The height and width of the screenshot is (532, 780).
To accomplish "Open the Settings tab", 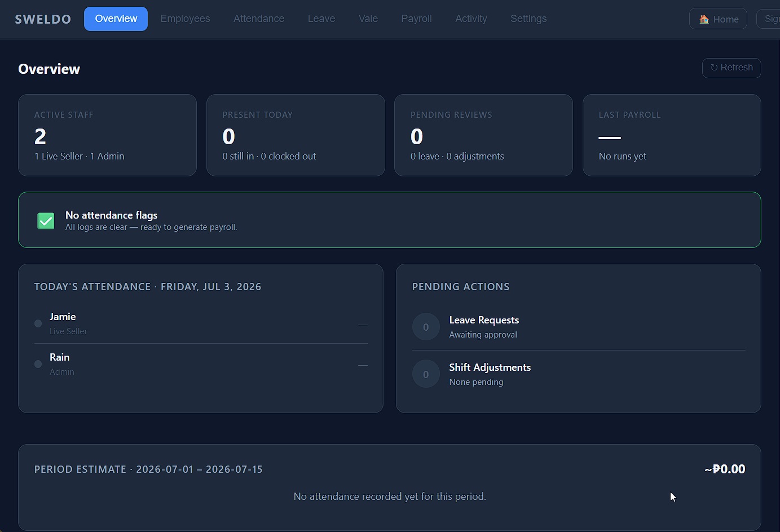I will pos(528,19).
